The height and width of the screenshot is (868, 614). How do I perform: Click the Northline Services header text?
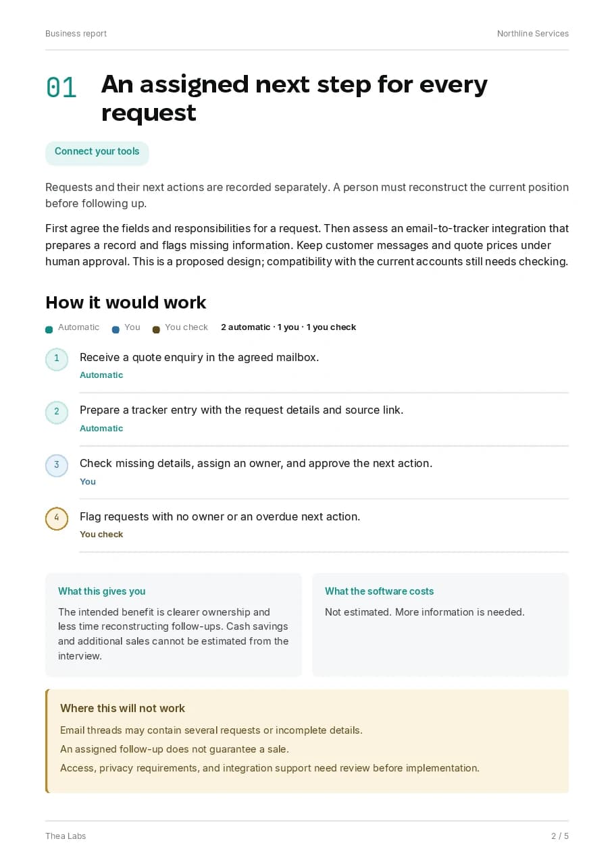tap(533, 34)
